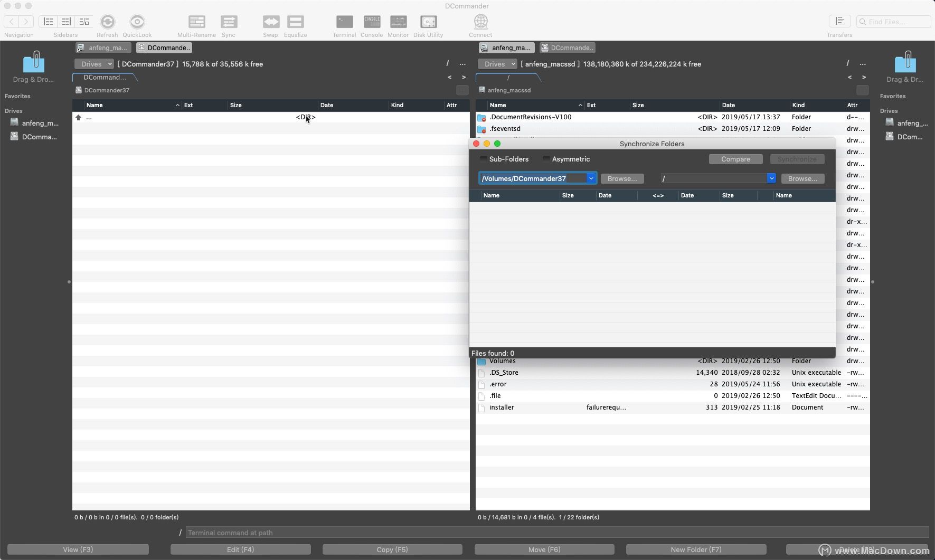The width and height of the screenshot is (935, 560).
Task: Click left panel root slash button
Action: 447,63
